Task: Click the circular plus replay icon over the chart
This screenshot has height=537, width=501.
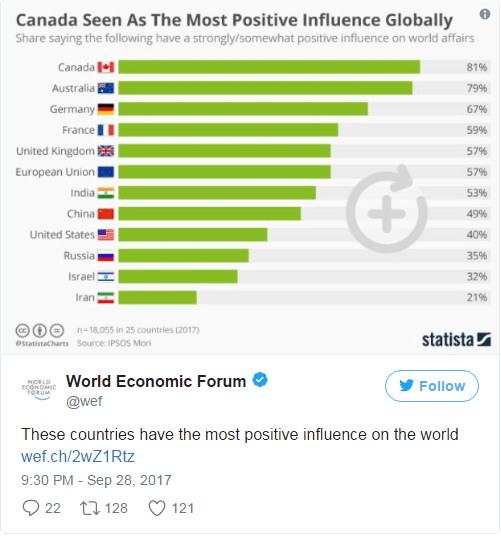Action: pos(386,209)
